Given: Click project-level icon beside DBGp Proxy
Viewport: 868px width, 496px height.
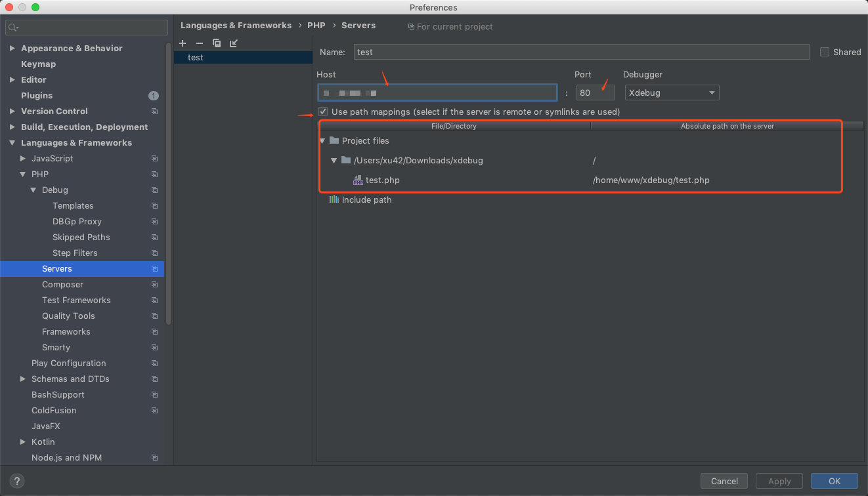Looking at the screenshot, I should pyautogui.click(x=154, y=222).
